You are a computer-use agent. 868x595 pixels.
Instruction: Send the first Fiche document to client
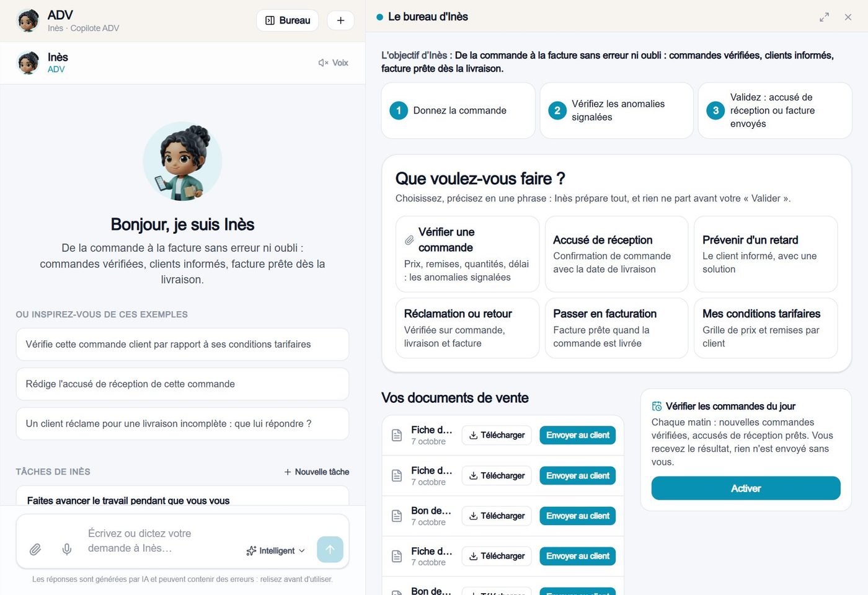pos(577,435)
